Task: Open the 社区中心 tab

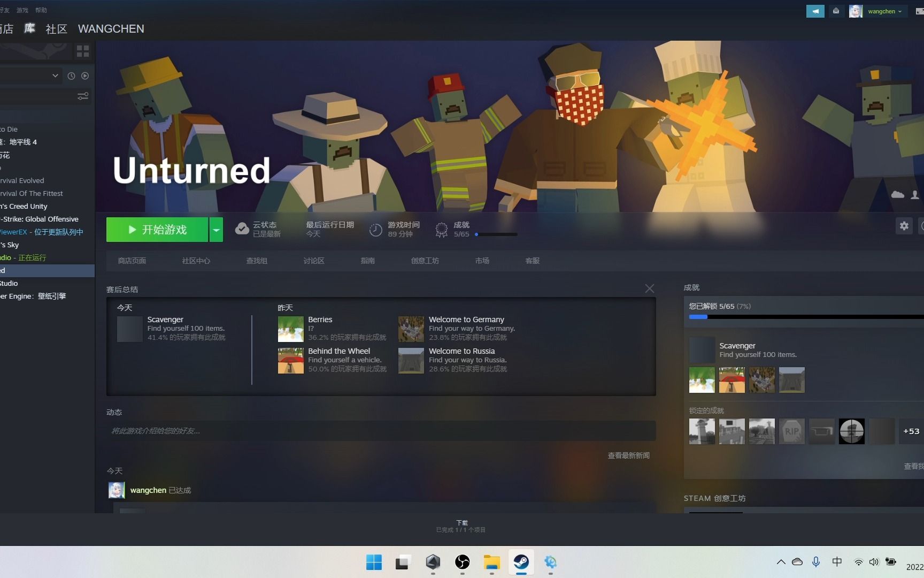Action: coord(196,261)
